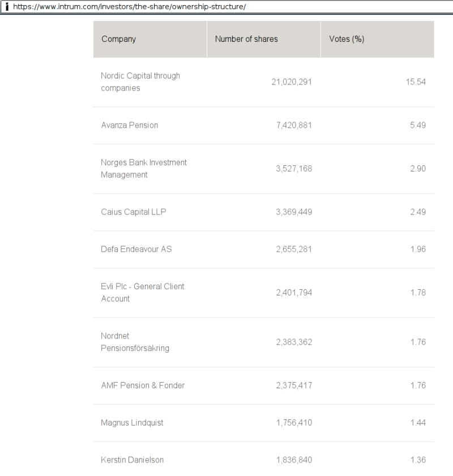Select Kerstin Danielson in the company list
This screenshot has height=476, width=453.
[x=132, y=460]
